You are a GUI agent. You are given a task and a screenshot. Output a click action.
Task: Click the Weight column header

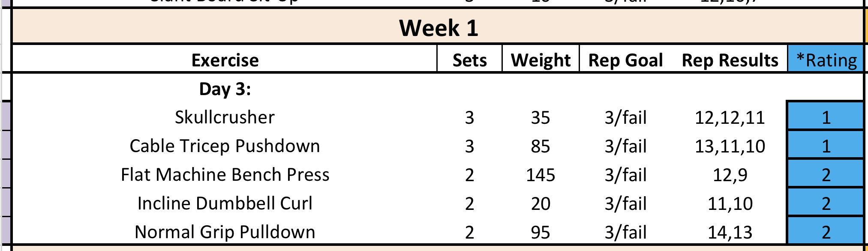click(x=541, y=60)
